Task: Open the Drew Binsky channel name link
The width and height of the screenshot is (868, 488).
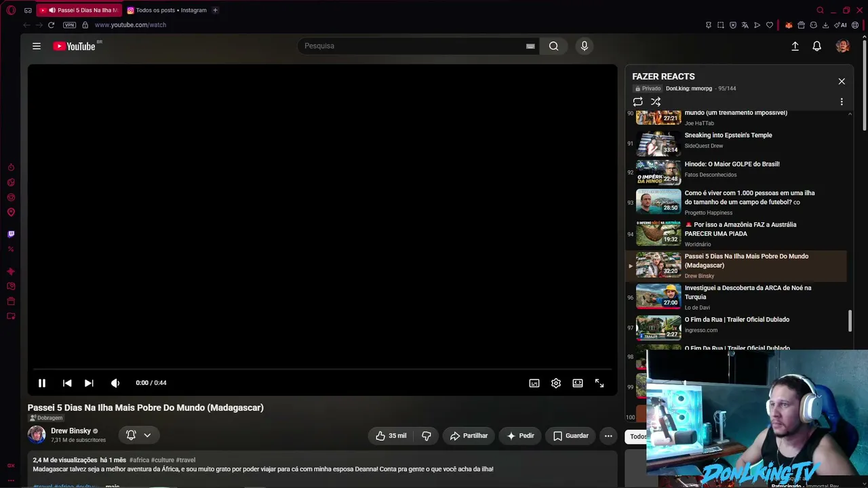Action: point(71,431)
